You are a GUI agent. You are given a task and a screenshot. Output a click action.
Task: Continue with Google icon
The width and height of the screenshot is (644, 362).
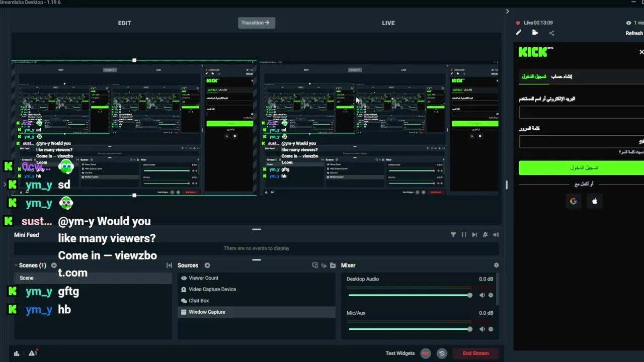pos(573,201)
